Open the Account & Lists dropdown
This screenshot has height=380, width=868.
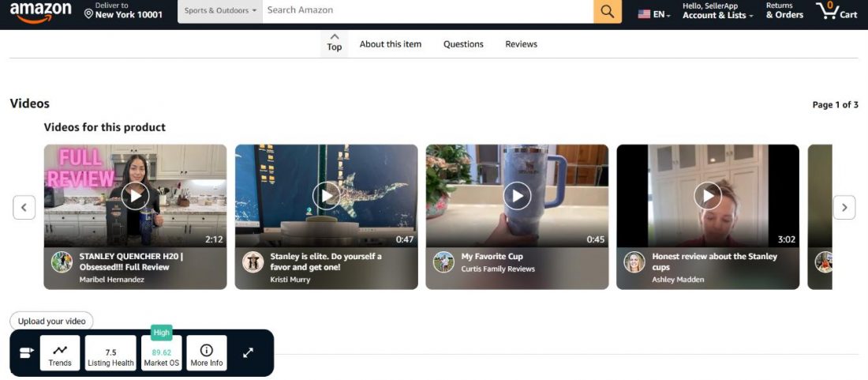pyautogui.click(x=717, y=11)
